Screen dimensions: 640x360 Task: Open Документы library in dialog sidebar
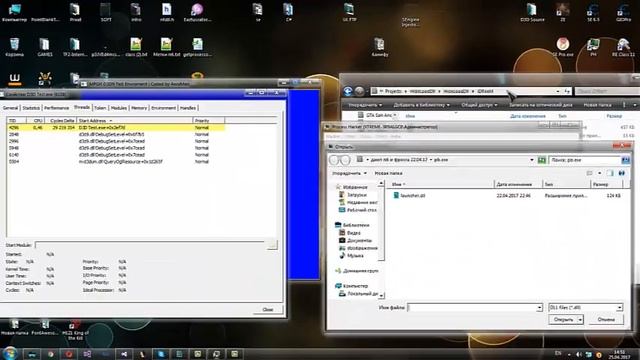click(356, 240)
